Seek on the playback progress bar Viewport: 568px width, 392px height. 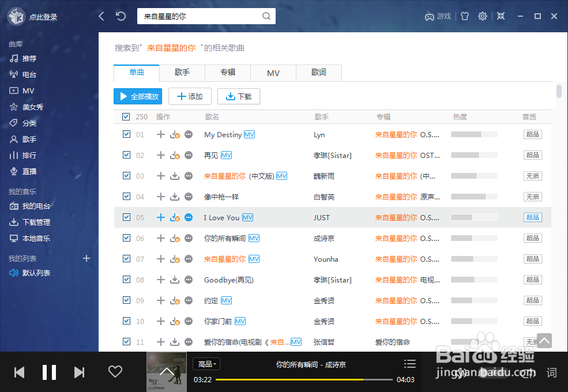[x=304, y=379]
